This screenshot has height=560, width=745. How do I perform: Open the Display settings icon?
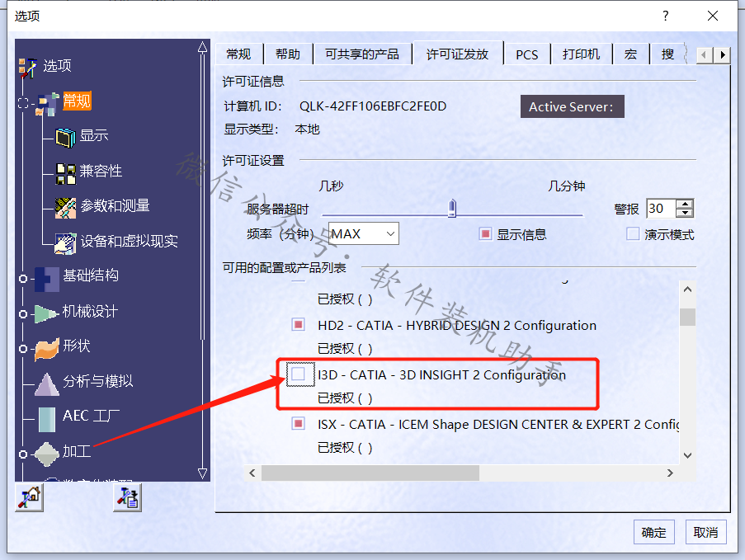click(65, 137)
